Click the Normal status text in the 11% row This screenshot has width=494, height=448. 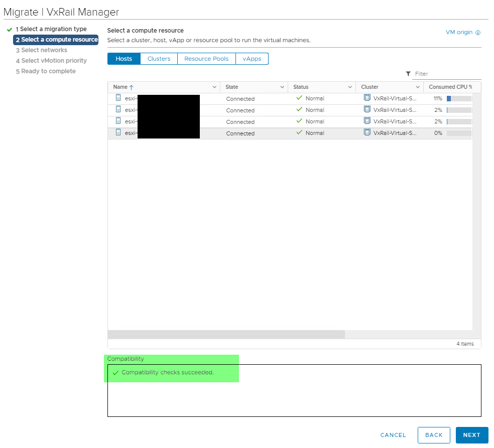coord(315,98)
